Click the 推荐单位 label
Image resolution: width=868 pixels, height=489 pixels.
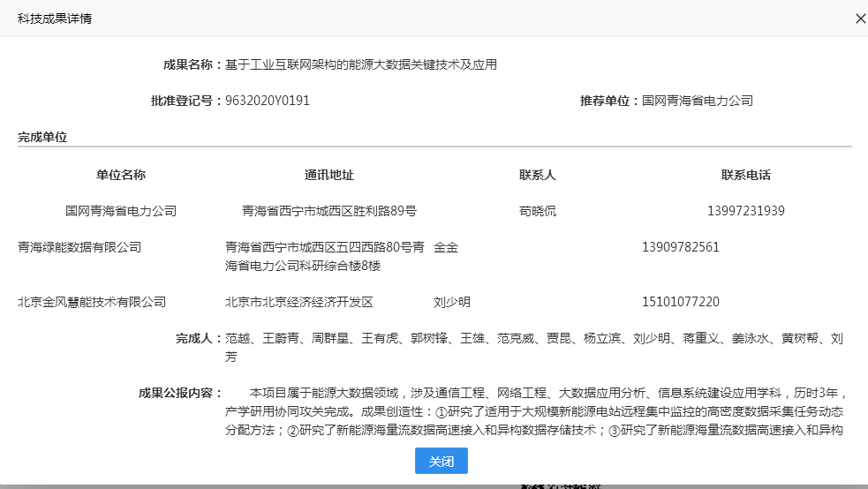608,101
